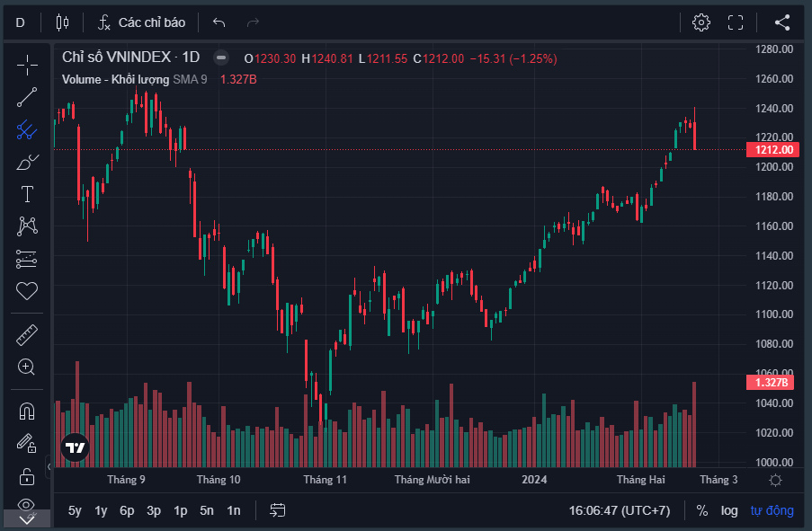Select the trend line drawing tool
Viewport: 812px width, 531px height.
(x=27, y=97)
